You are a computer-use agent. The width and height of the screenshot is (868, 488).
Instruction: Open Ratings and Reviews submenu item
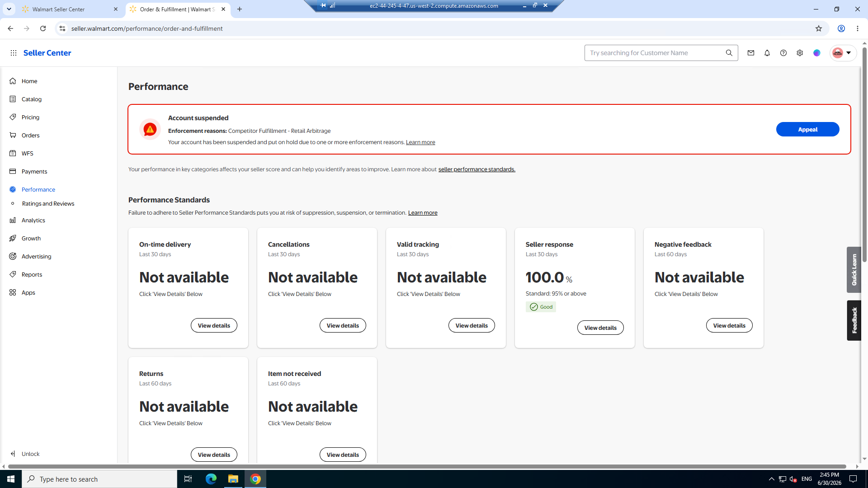[48, 203]
